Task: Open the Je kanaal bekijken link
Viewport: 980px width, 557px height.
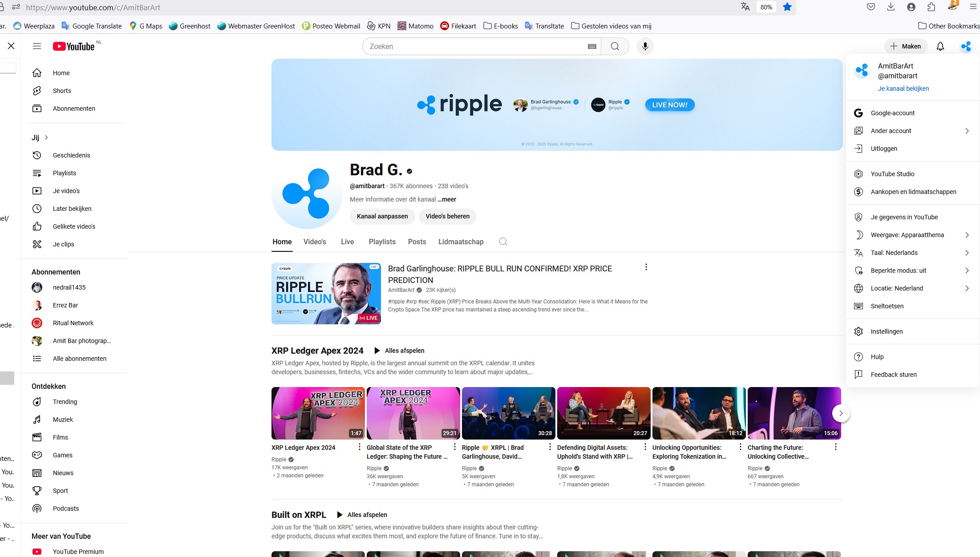Action: tap(903, 89)
